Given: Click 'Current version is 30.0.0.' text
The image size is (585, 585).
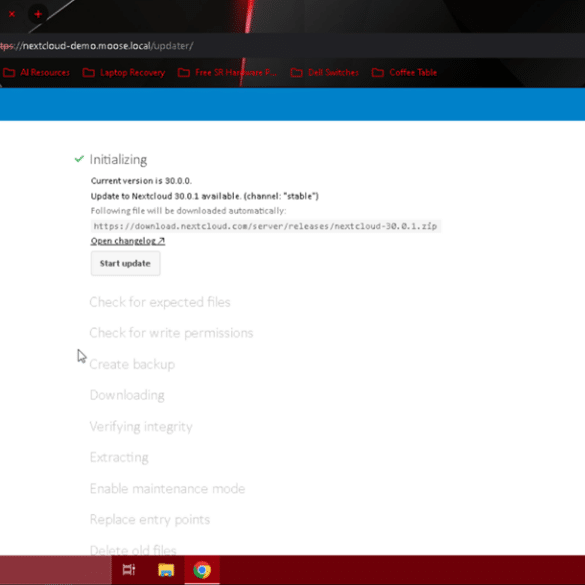Looking at the screenshot, I should click(141, 181).
